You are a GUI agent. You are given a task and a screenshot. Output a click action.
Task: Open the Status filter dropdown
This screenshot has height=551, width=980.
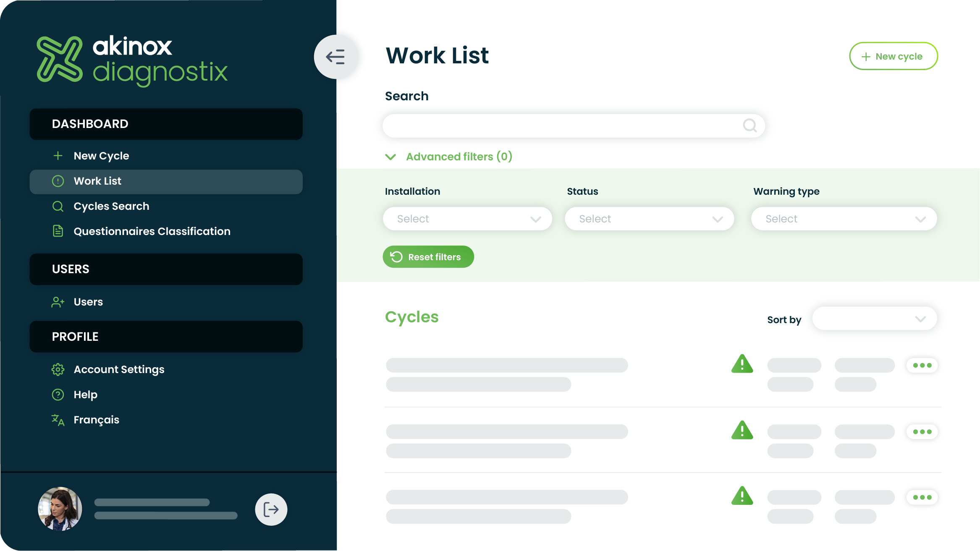click(650, 218)
